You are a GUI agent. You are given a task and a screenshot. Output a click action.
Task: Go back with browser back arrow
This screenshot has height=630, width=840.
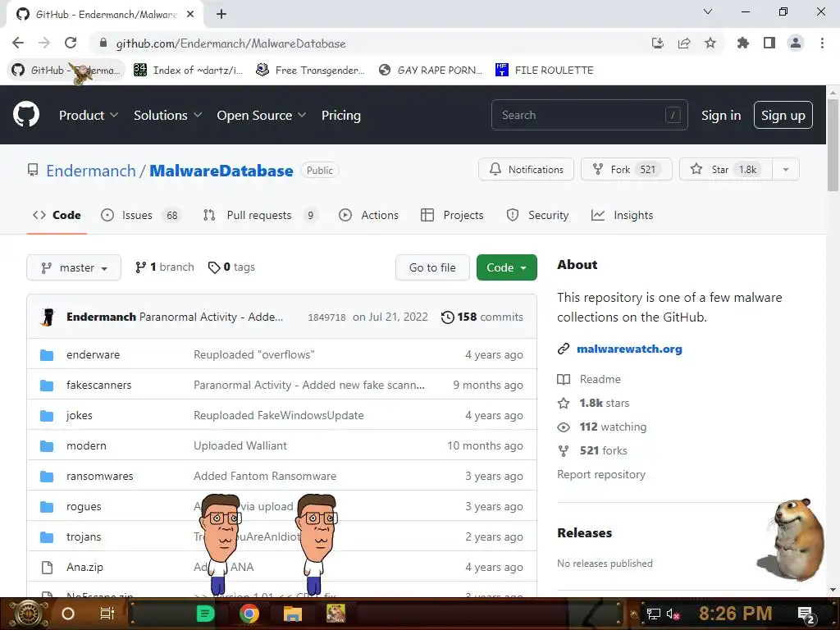click(x=18, y=43)
